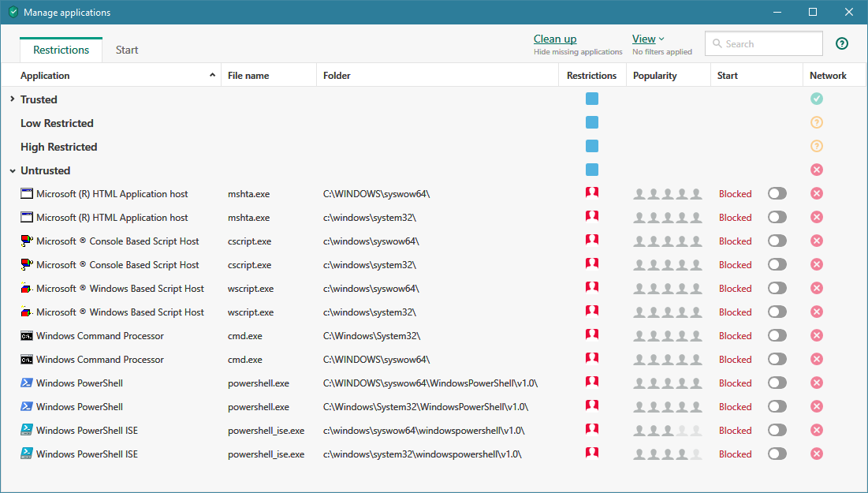Switch to the Start tab
868x493 pixels.
pos(127,50)
